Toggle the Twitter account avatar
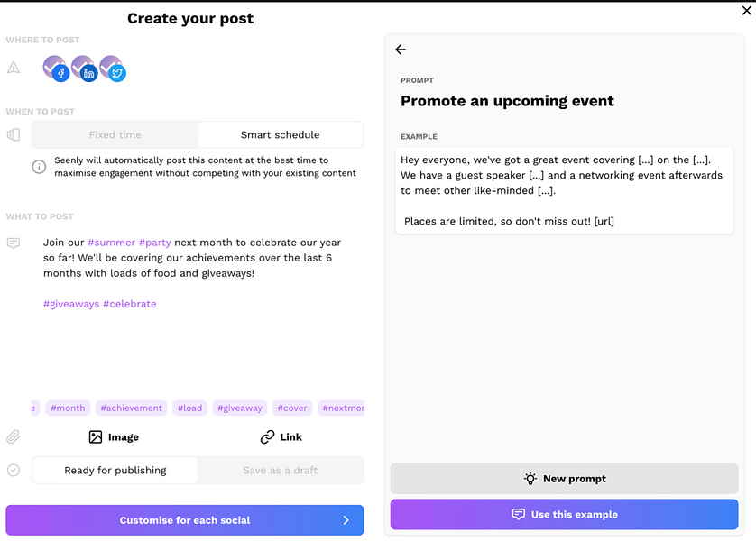This screenshot has width=756, height=541. pyautogui.click(x=112, y=68)
